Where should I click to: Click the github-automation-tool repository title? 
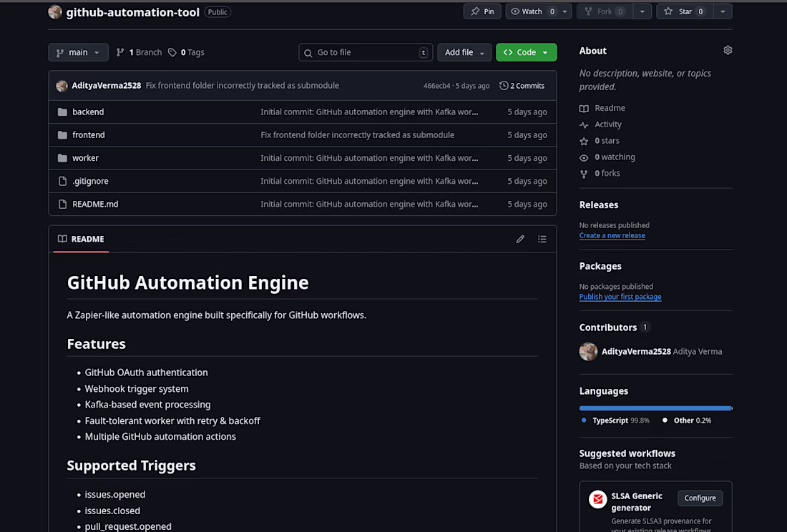[132, 12]
